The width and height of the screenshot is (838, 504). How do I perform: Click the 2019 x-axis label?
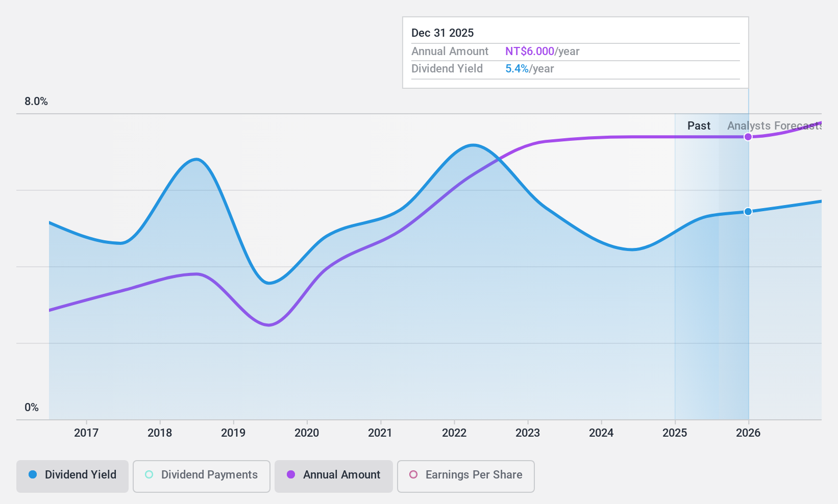point(233,433)
